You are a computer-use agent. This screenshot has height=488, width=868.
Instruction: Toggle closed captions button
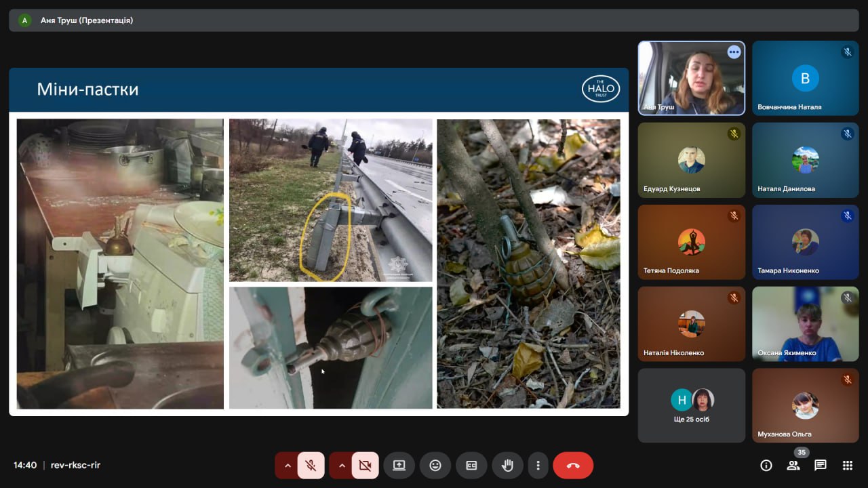(x=471, y=466)
